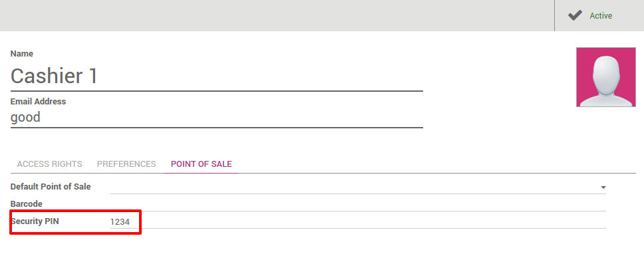
Task: Click the Active text label
Action: pyautogui.click(x=601, y=15)
